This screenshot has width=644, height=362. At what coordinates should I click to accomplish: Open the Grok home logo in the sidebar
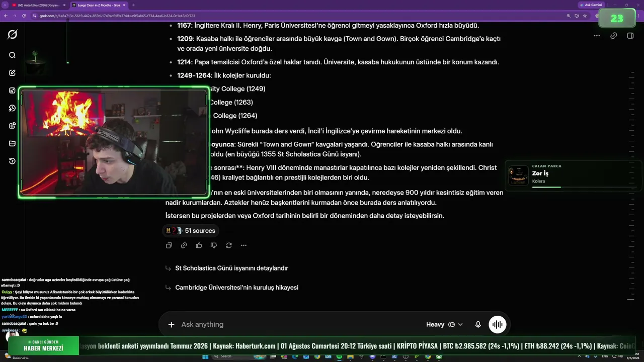13,34
